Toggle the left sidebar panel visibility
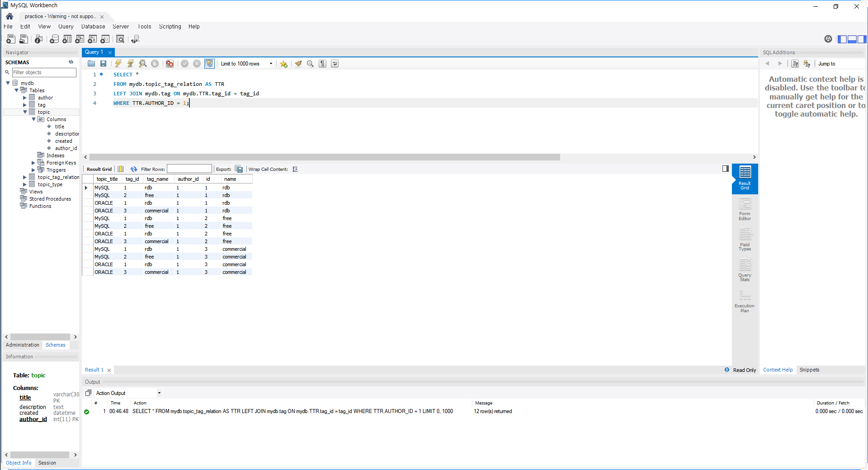 pyautogui.click(x=842, y=39)
